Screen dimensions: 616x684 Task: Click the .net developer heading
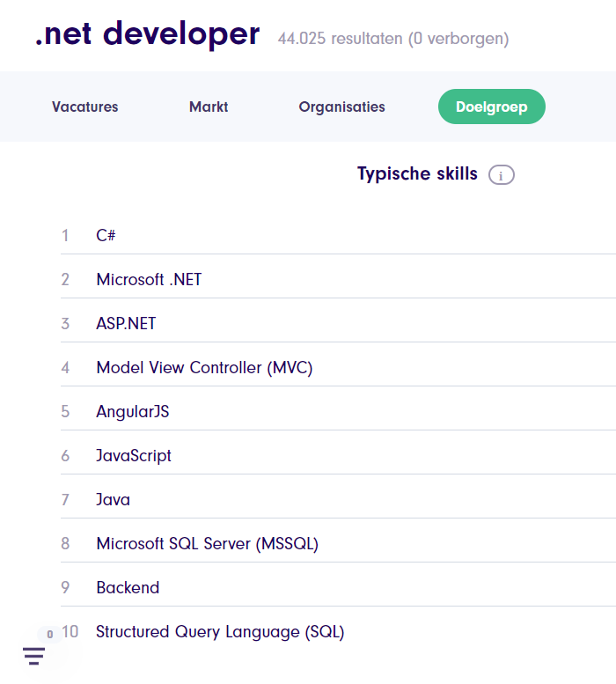click(x=147, y=34)
